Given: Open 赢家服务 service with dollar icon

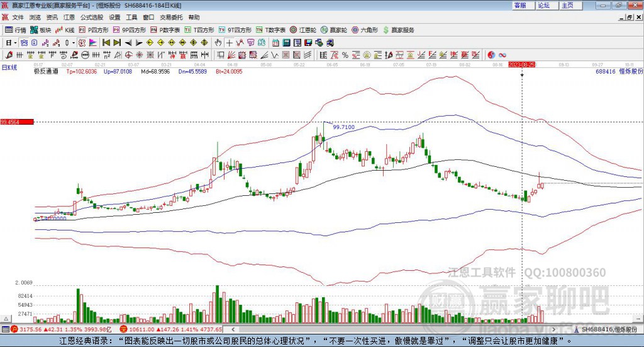Looking at the screenshot, I should click(x=399, y=30).
